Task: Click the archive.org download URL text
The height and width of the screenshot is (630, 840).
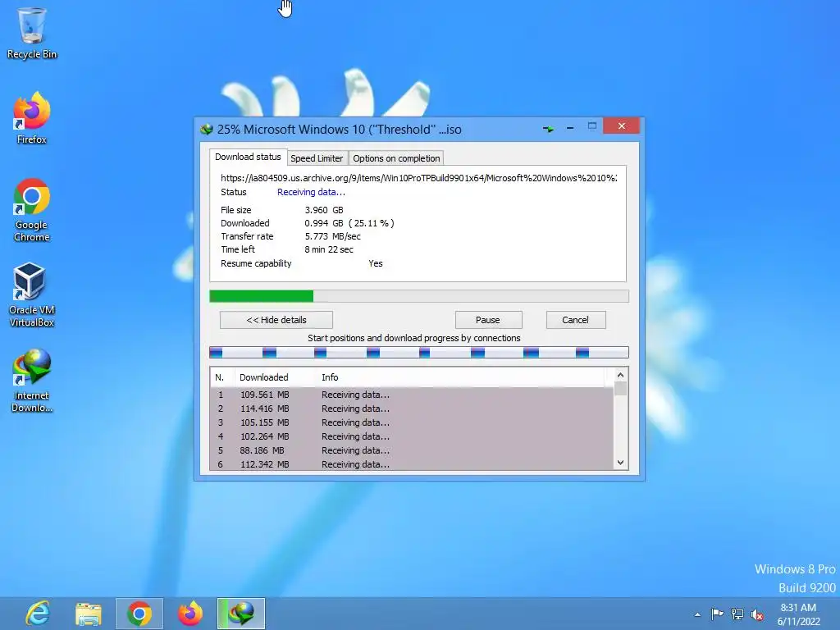Action: pyautogui.click(x=419, y=178)
